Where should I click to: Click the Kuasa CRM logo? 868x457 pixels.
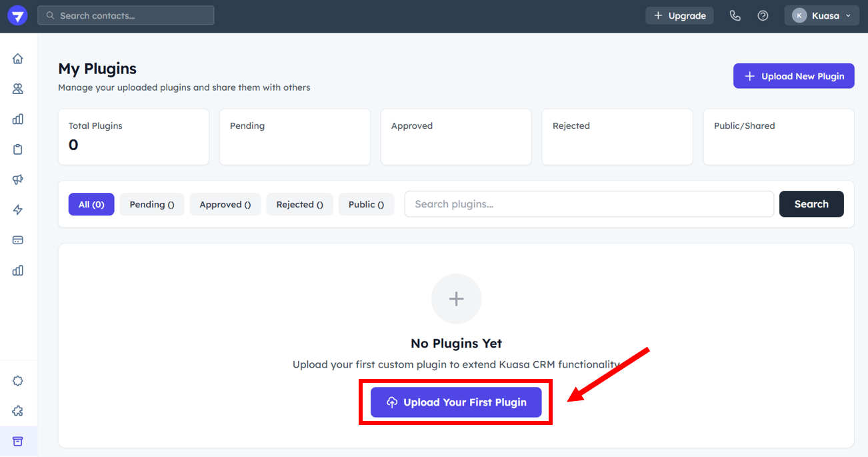click(x=17, y=16)
